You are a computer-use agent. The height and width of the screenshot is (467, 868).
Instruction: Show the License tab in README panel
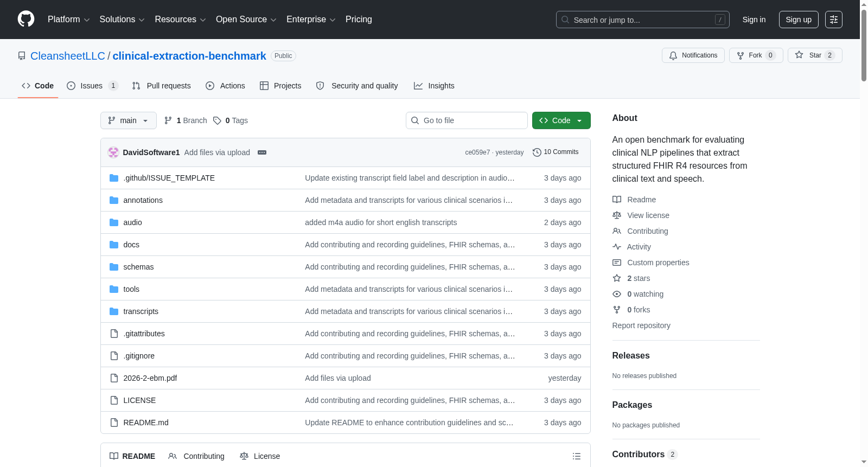pos(260,456)
